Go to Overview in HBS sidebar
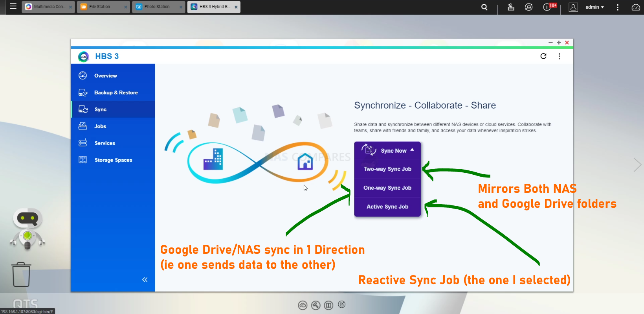 [113, 76]
